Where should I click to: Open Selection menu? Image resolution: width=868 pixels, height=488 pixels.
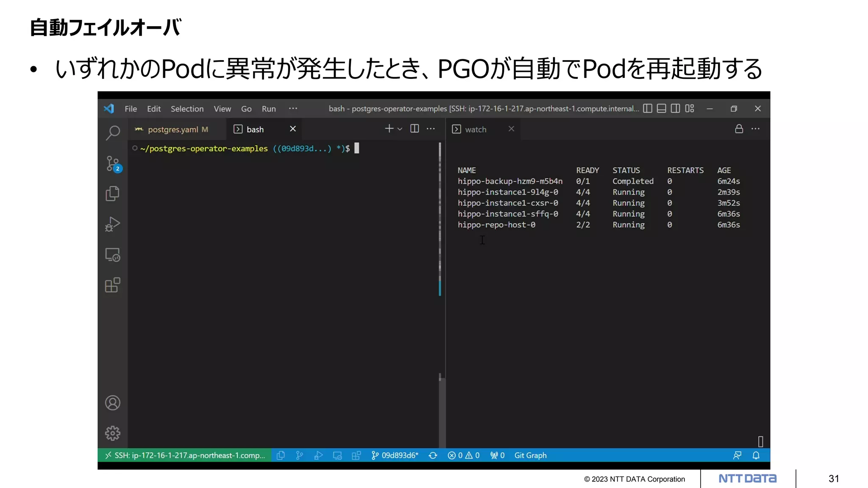[187, 109]
